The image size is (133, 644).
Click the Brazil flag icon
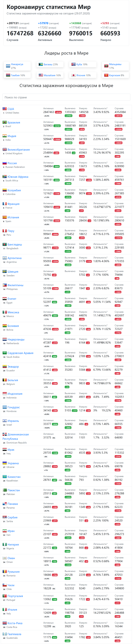4,122
